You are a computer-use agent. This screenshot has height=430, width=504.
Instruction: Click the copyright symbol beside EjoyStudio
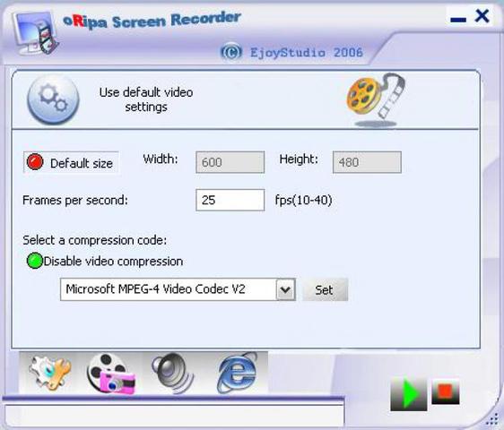(231, 52)
